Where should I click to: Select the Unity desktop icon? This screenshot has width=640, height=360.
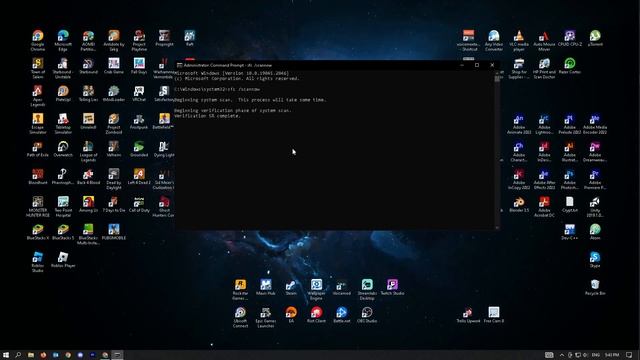click(x=595, y=207)
